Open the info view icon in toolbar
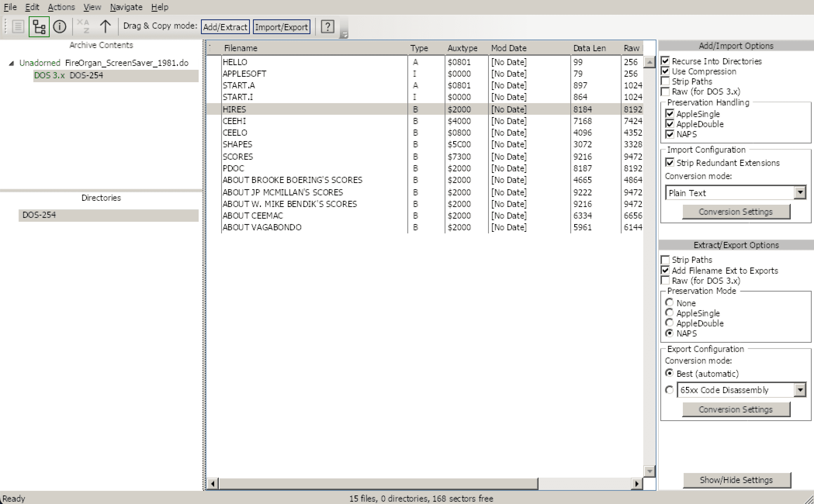Image resolution: width=814 pixels, height=504 pixels. (60, 27)
